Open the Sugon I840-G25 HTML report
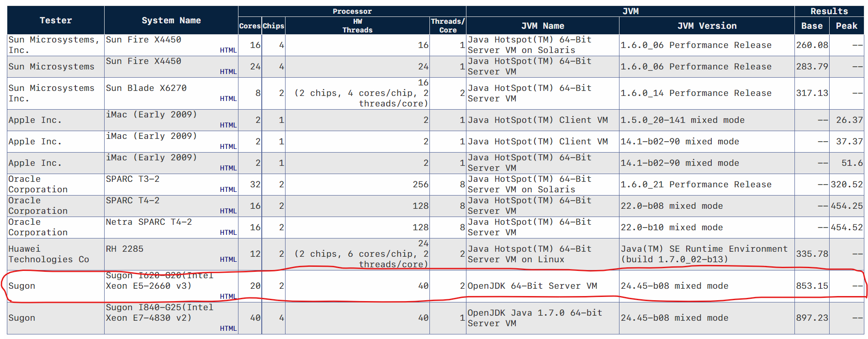The height and width of the screenshot is (339, 868). pos(228,328)
